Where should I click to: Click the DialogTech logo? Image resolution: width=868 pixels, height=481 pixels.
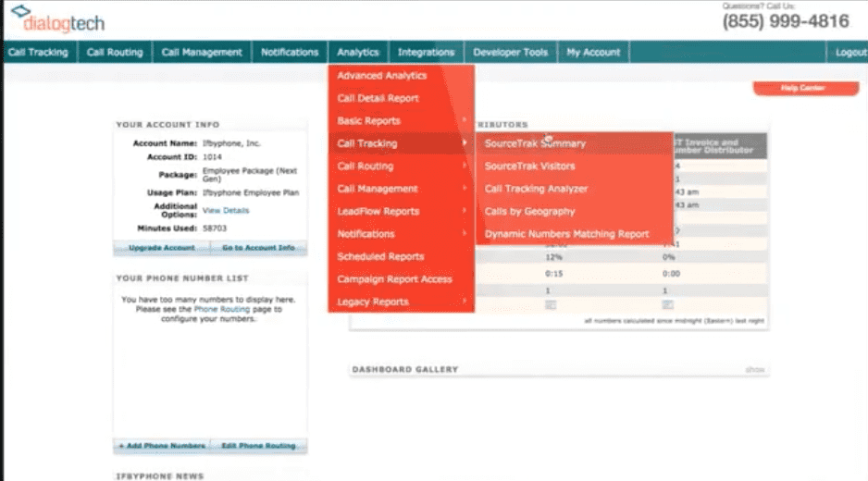click(x=57, y=19)
